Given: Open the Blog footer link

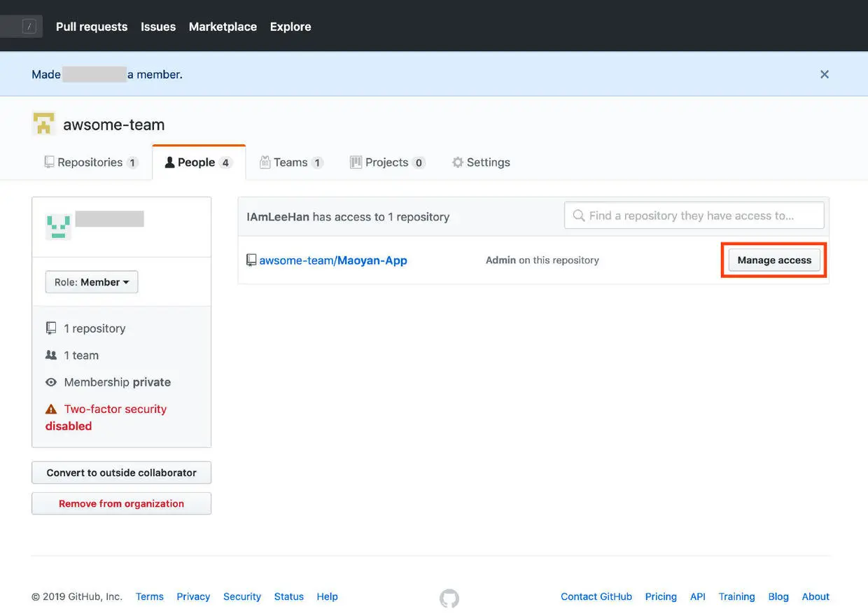Looking at the screenshot, I should 778,596.
